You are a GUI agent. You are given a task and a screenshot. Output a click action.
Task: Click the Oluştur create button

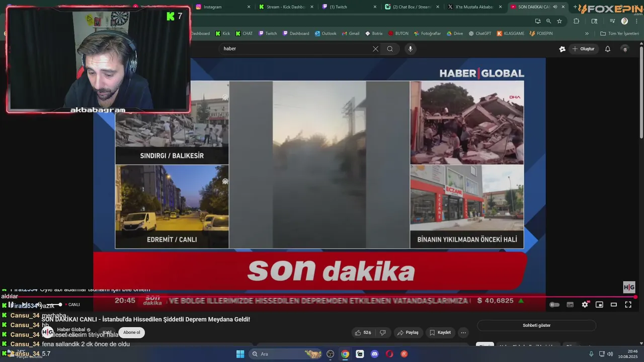pos(583,49)
